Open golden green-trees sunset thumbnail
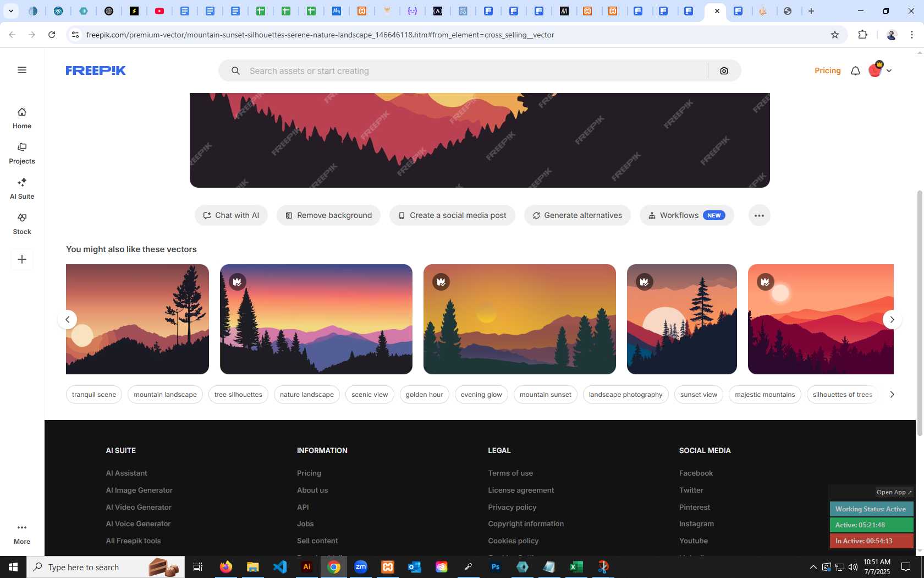The image size is (924, 578). pos(520,319)
